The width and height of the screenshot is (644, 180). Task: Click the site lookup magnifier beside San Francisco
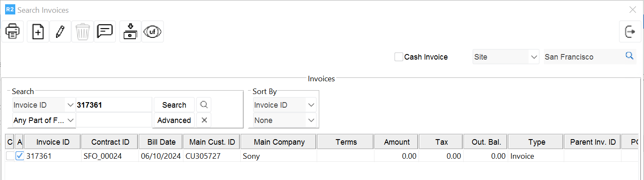tap(629, 56)
